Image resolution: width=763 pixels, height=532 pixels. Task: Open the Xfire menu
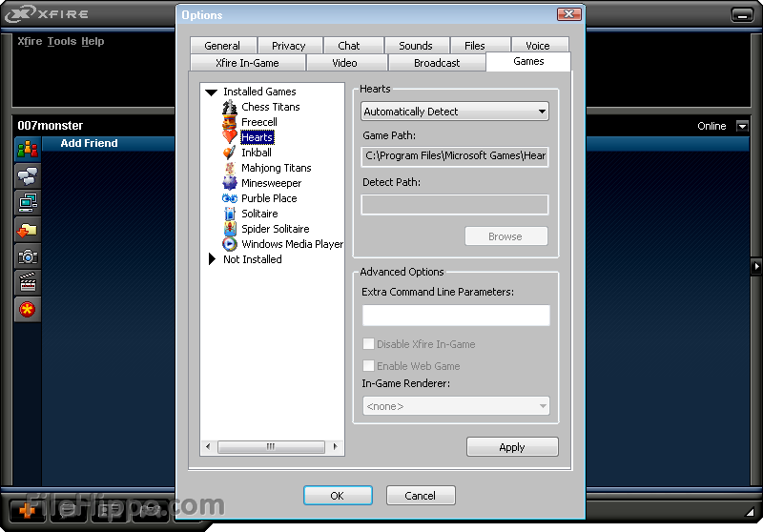click(30, 41)
